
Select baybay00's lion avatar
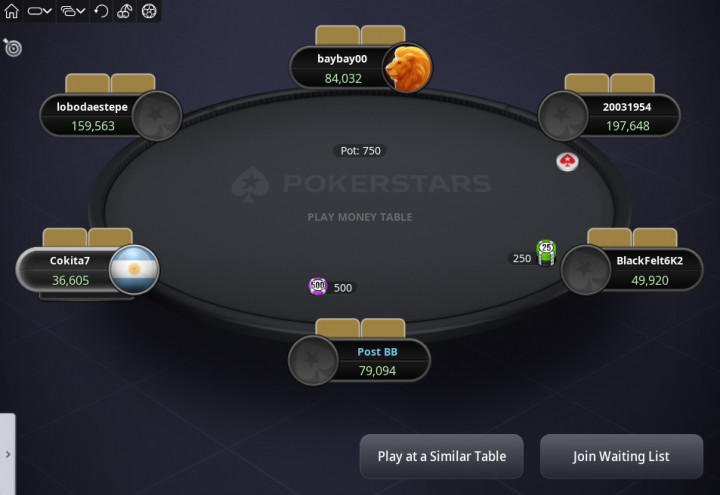click(407, 68)
